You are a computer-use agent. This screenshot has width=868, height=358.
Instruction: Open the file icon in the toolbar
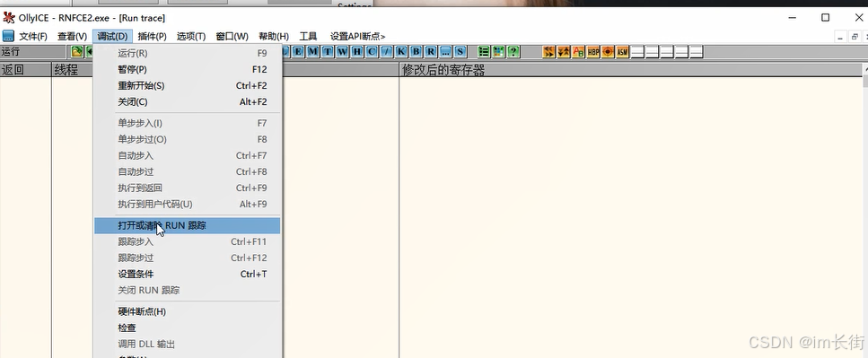(x=76, y=52)
